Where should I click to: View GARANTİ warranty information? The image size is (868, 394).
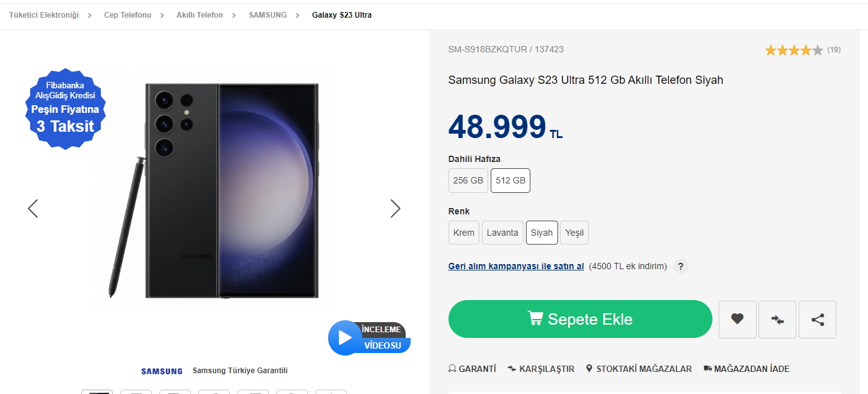[x=472, y=369]
